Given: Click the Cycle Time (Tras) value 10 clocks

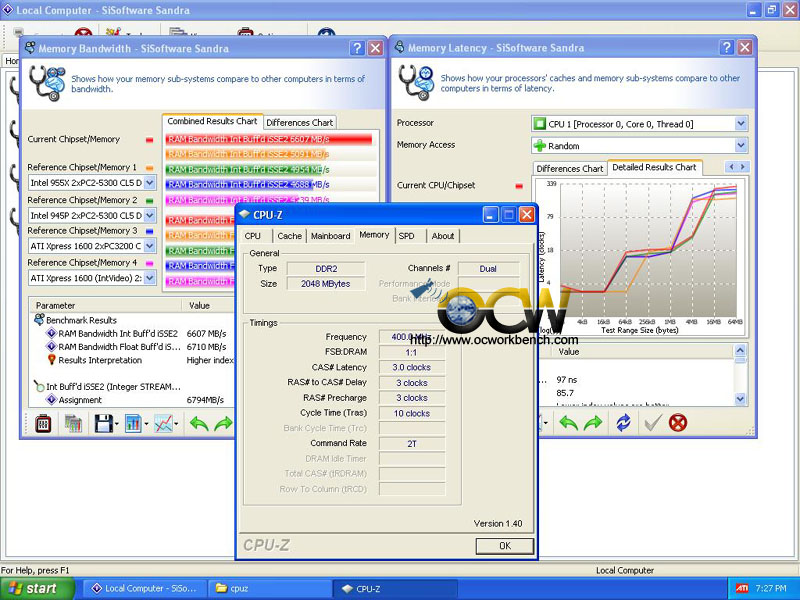Looking at the screenshot, I should [412, 413].
